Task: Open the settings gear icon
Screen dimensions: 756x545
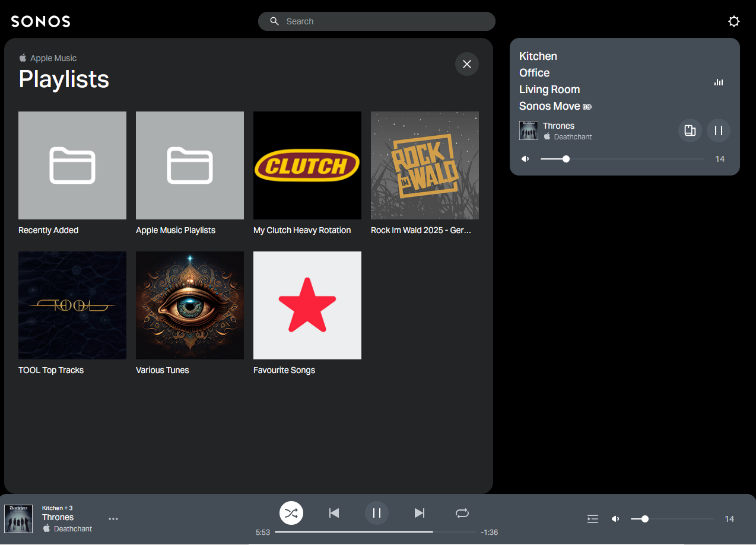Action: coord(734,21)
